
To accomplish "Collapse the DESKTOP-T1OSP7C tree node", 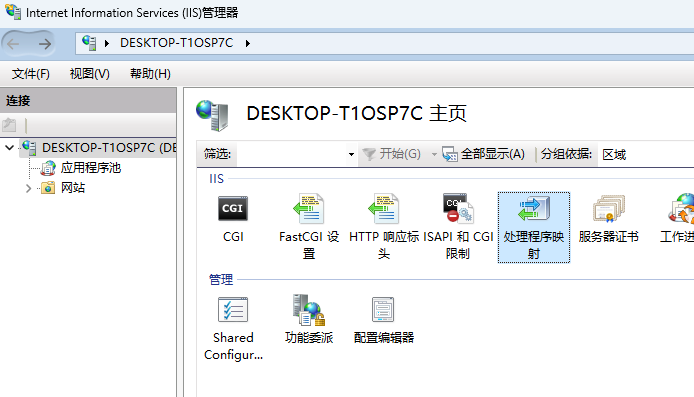I will (10, 147).
